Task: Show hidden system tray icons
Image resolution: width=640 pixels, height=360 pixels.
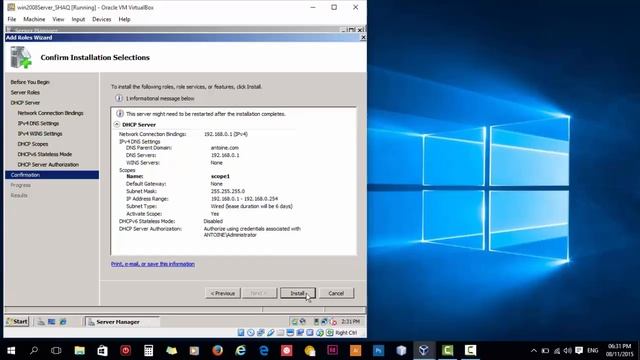Action: coord(533,350)
